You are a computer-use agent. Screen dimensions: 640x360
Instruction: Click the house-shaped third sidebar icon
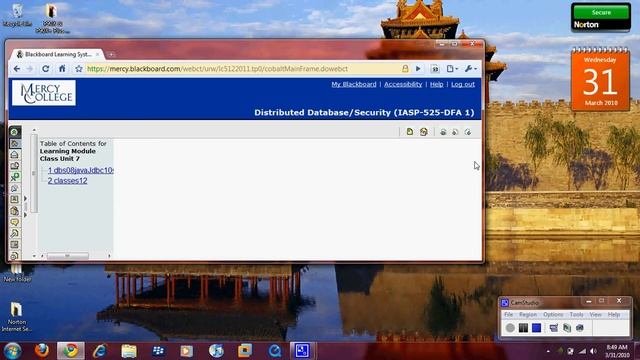(14, 155)
